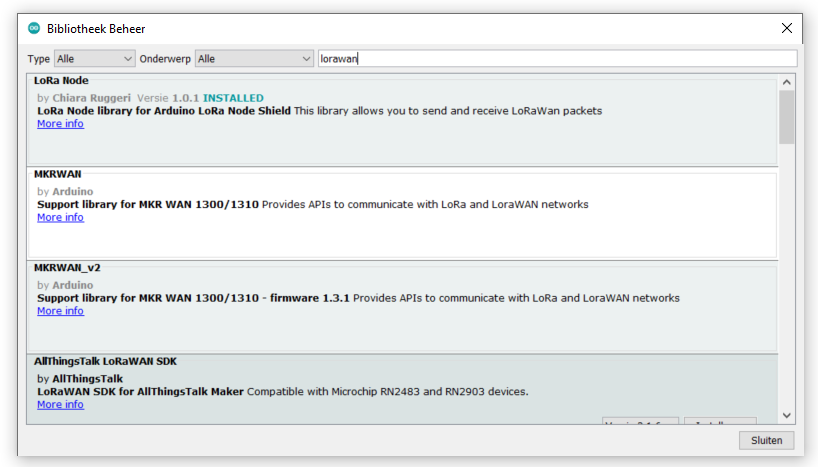The width and height of the screenshot is (818, 467).
Task: Click 'Versie 1.0.1' text of LoRa Node
Action: (x=168, y=98)
